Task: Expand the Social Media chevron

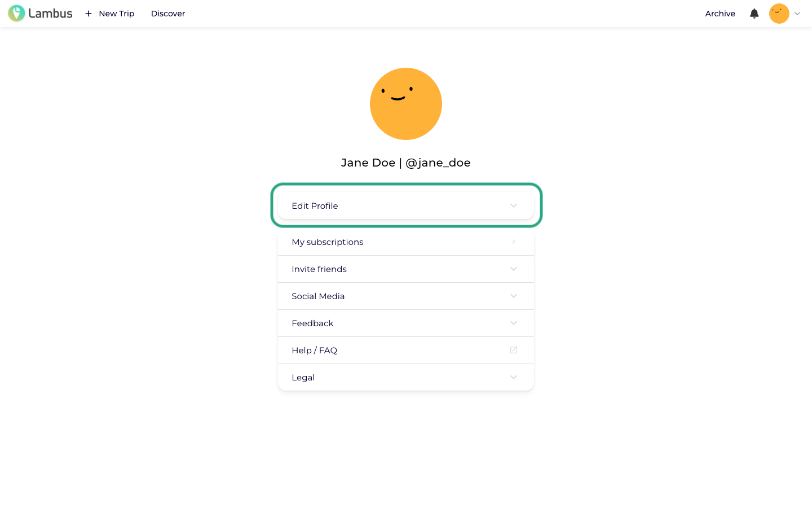Action: pos(513,296)
